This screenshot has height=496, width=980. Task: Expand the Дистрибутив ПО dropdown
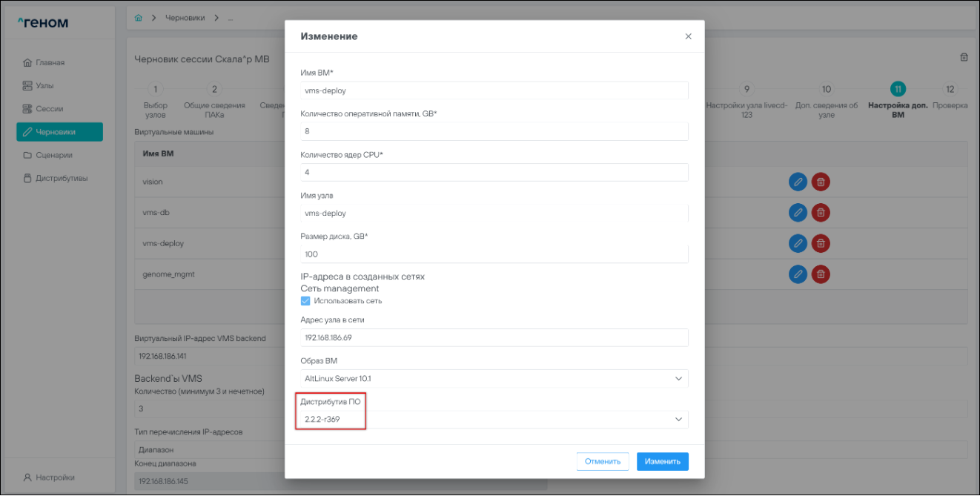(494, 420)
